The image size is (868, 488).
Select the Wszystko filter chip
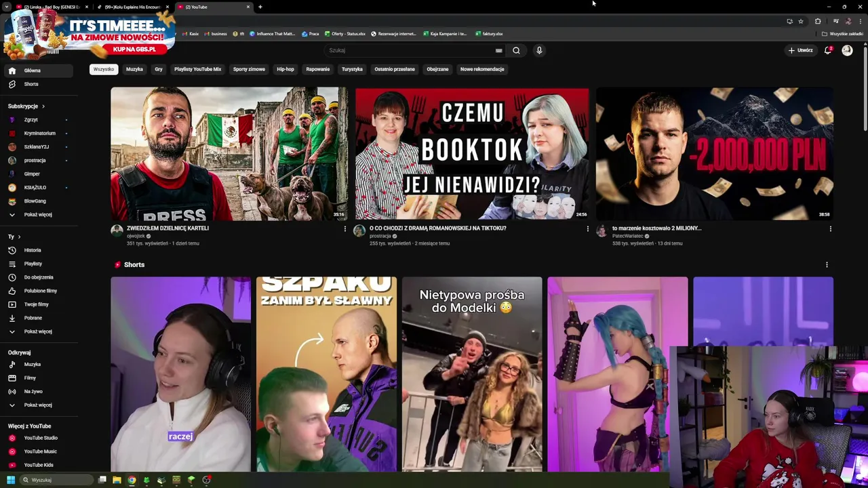104,69
